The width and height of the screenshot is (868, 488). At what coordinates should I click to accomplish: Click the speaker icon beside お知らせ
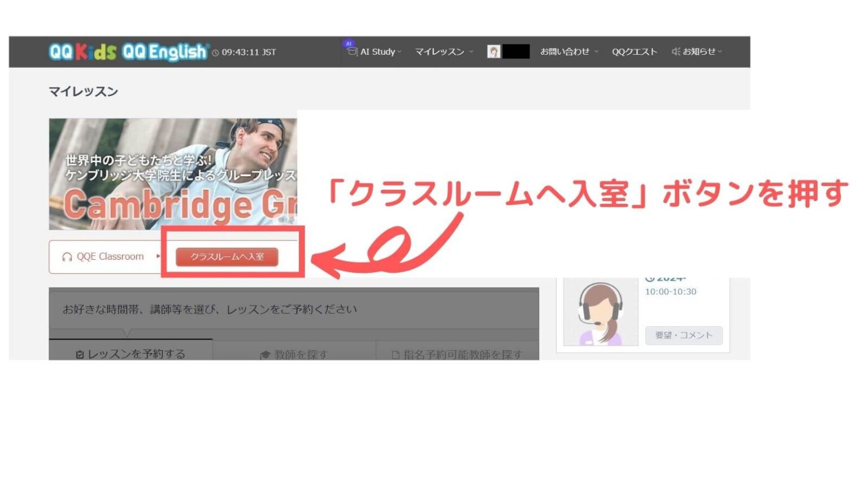click(x=676, y=51)
